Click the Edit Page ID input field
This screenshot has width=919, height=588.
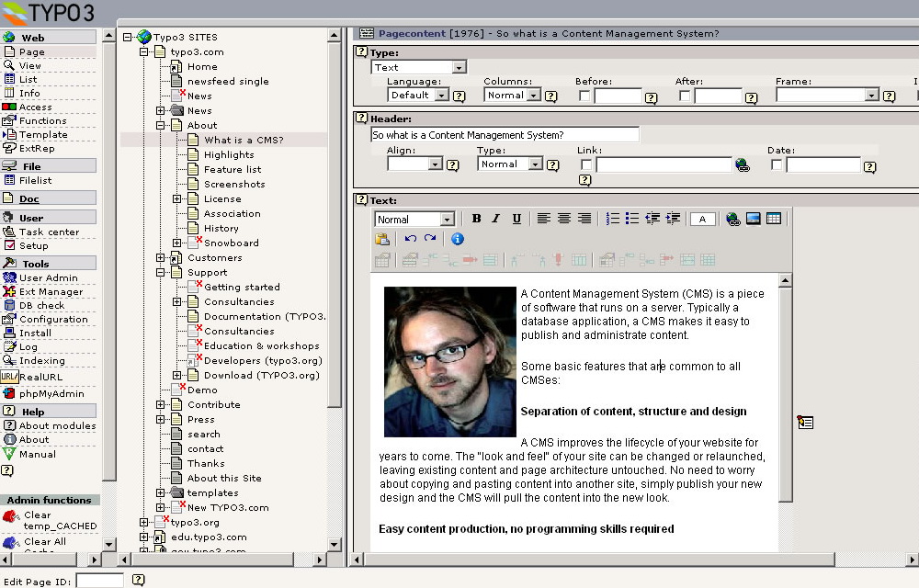pyautogui.click(x=99, y=581)
